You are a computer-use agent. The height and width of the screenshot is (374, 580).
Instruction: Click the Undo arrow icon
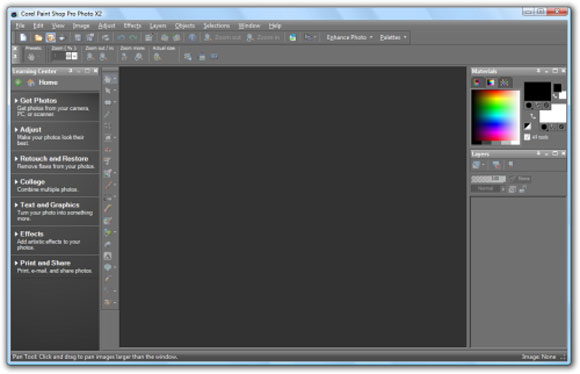click(x=121, y=37)
